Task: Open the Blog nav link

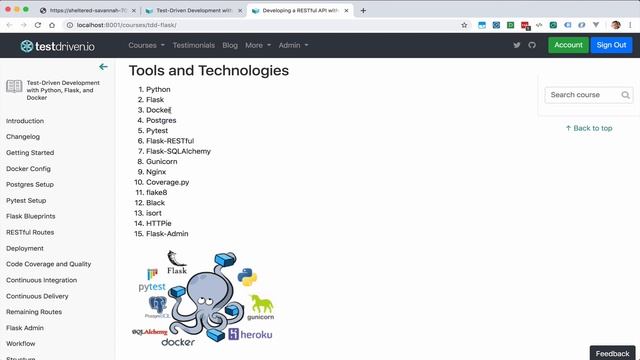Action: 230,45
